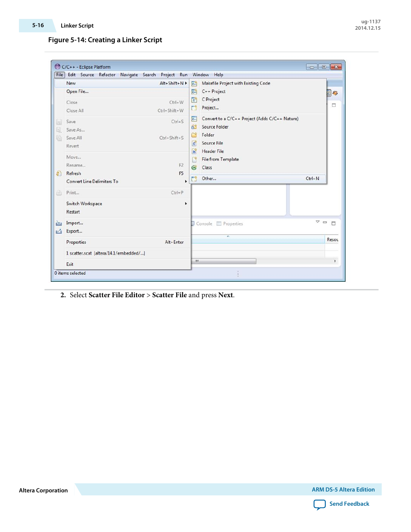The image size is (411, 532).
Task: Open the Window menu
Action: click(201, 75)
